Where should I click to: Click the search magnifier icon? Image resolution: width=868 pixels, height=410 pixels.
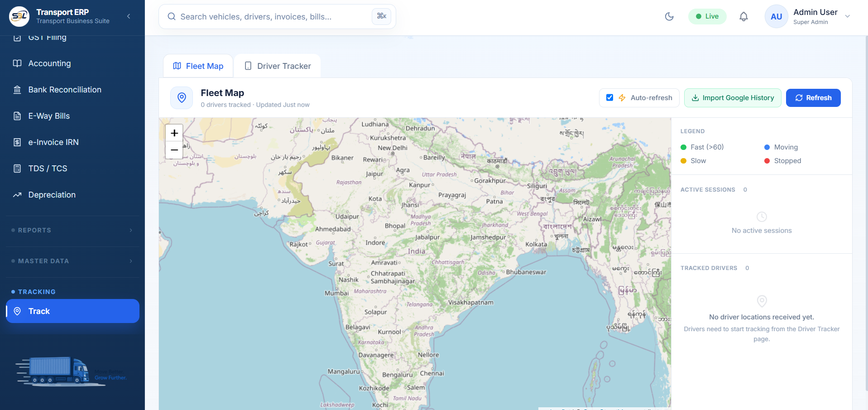pyautogui.click(x=172, y=17)
